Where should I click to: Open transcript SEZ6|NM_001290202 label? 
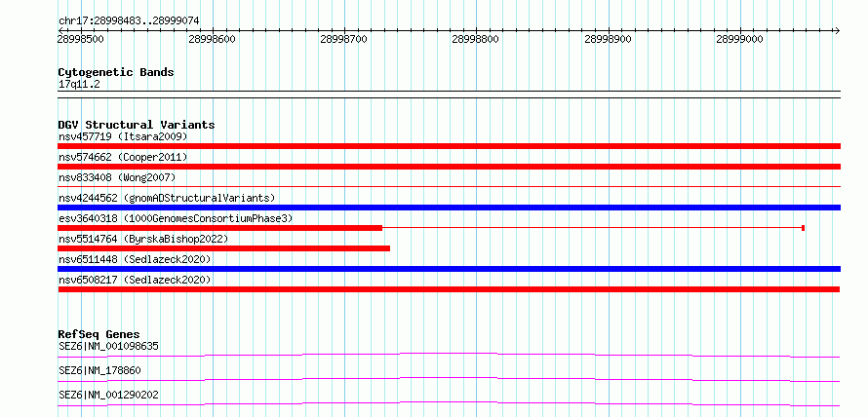click(108, 395)
